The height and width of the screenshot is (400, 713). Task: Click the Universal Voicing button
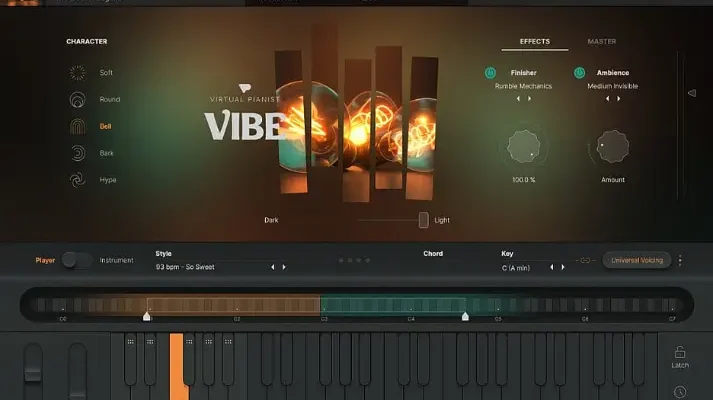point(636,260)
